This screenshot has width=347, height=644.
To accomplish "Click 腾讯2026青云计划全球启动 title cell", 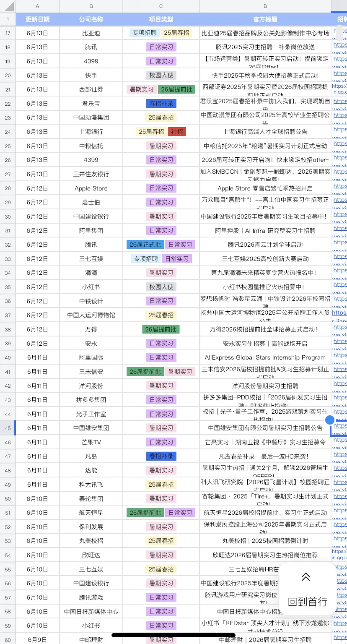I will (x=265, y=245).
